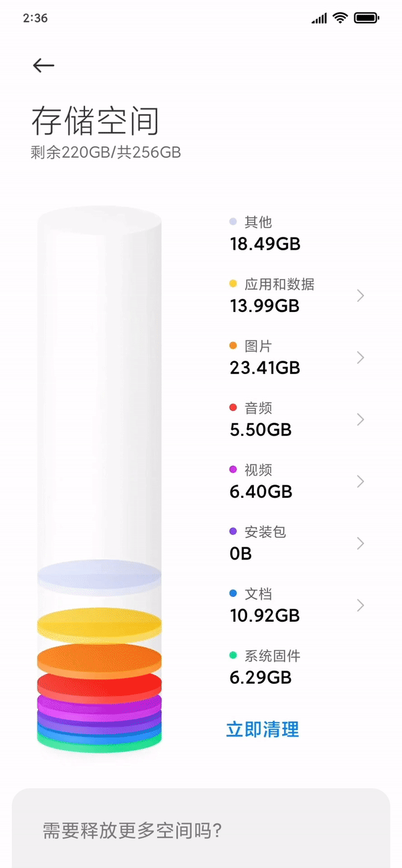The width and height of the screenshot is (402, 868).
Task: Tap the Wi-Fi status icon
Action: point(340,18)
